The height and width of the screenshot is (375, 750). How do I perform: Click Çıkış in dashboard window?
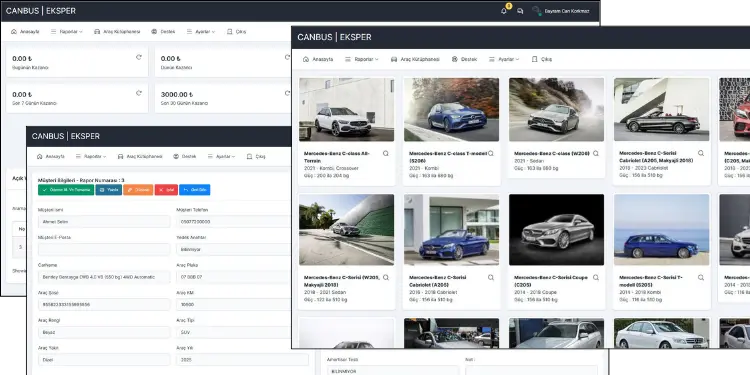click(236, 32)
